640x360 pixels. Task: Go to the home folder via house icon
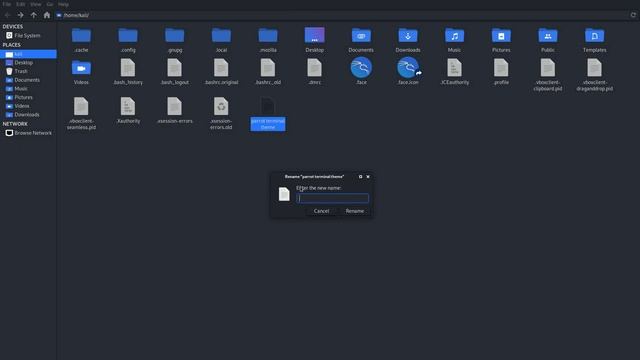tap(47, 15)
